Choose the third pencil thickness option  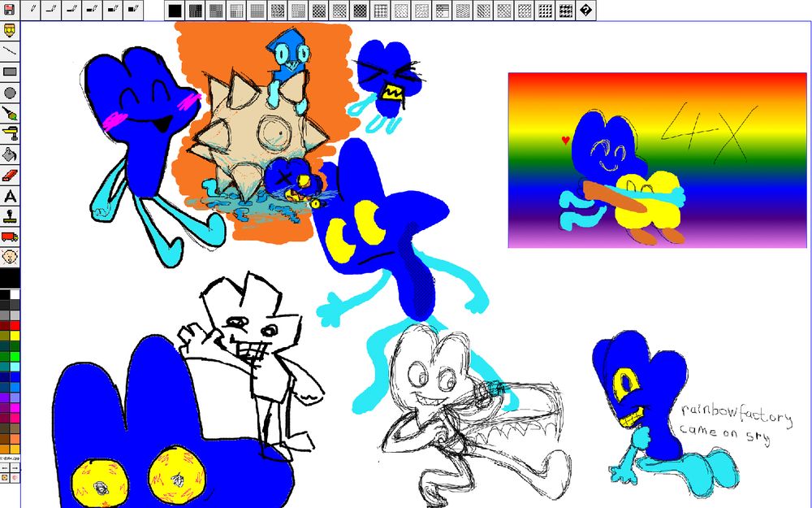(71, 10)
